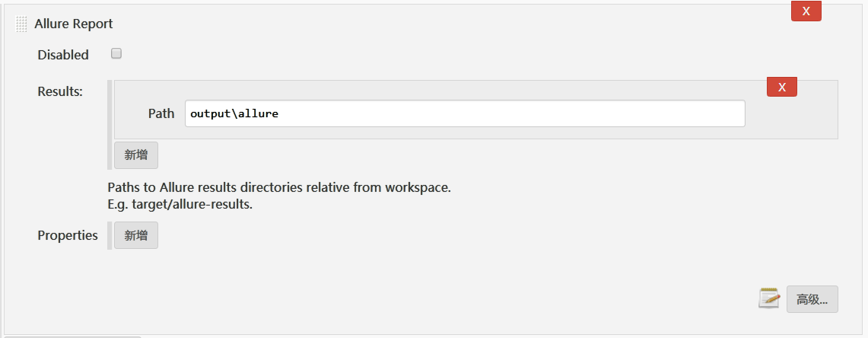Screen dimensions: 868x338
Task: Toggle the Disabled checkbox
Action: tap(116, 54)
